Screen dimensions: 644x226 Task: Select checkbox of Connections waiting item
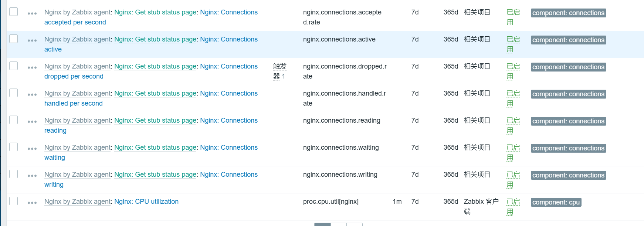coord(14,147)
